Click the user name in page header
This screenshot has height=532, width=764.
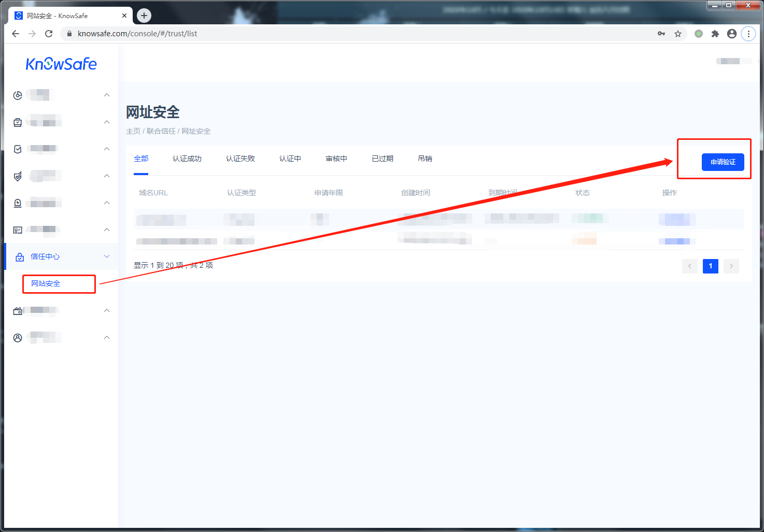733,61
